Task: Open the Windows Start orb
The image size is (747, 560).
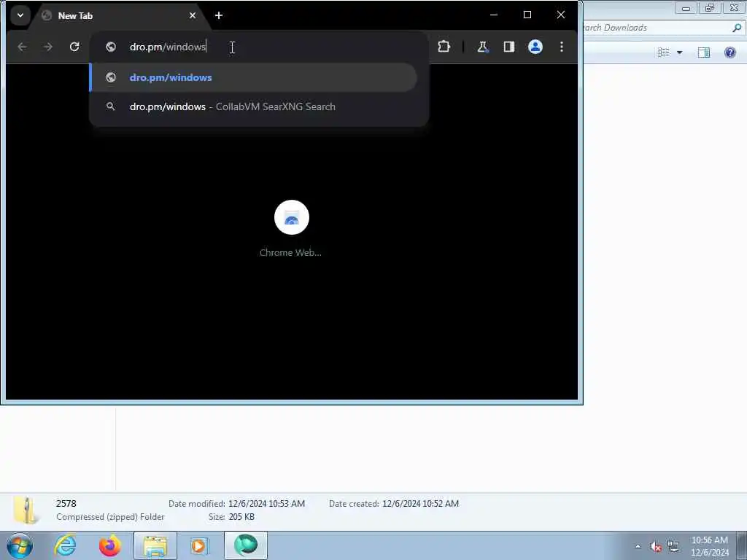Action: 20,545
